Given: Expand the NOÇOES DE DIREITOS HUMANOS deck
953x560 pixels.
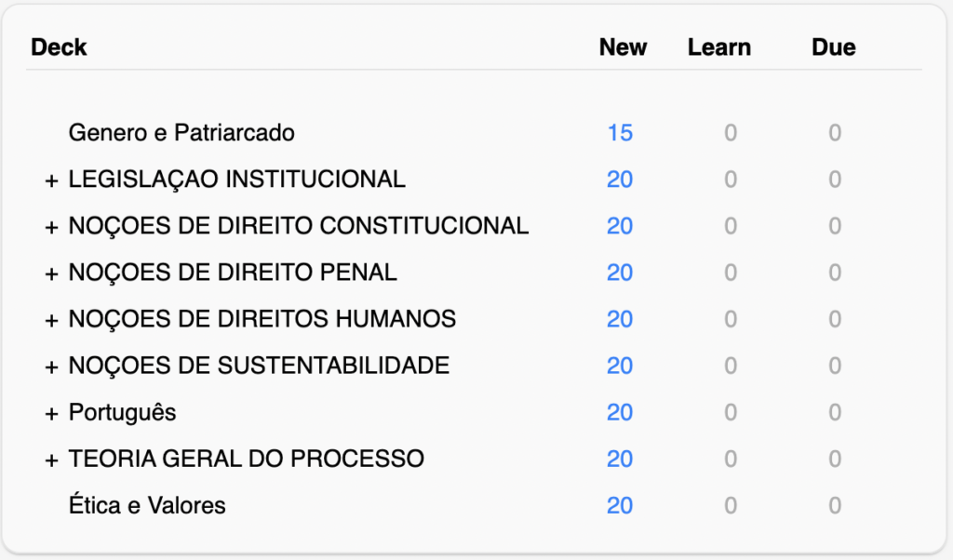Looking at the screenshot, I should (51, 320).
